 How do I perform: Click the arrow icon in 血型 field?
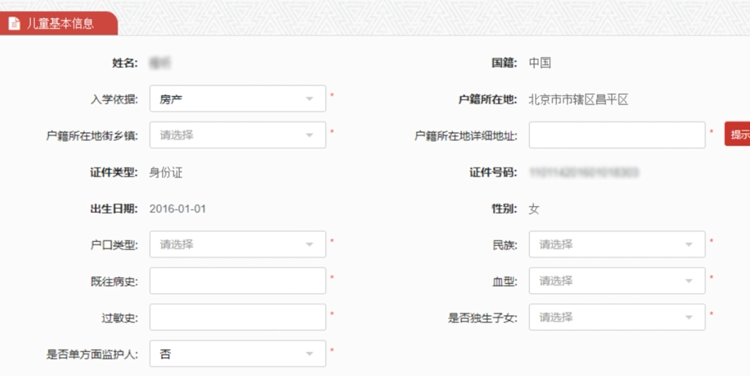(689, 281)
